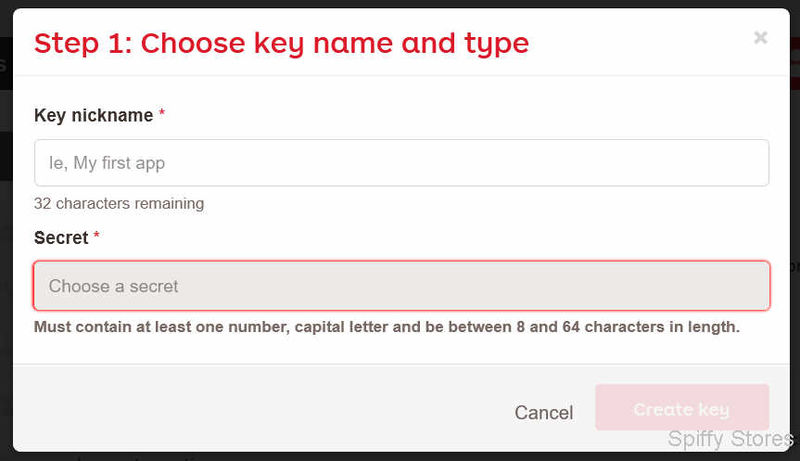Click the white space below the secret hint
Viewport: 800px width, 461px height.
tap(400, 350)
